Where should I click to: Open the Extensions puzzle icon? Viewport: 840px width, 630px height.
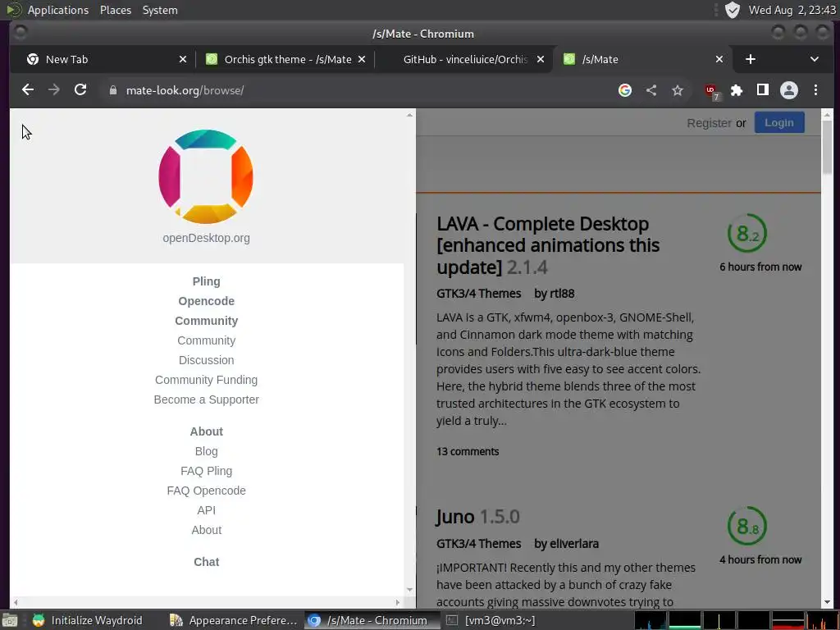pyautogui.click(x=737, y=90)
